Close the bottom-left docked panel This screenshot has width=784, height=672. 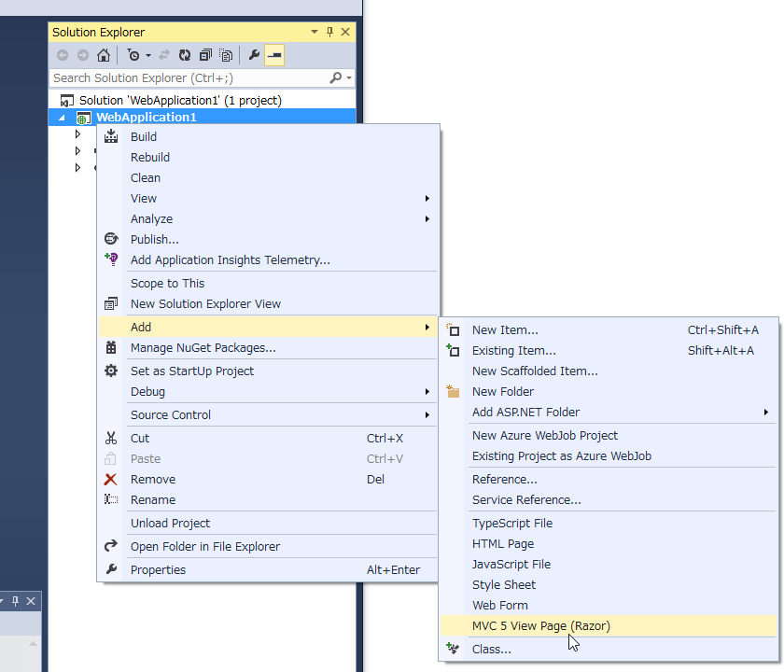[31, 601]
